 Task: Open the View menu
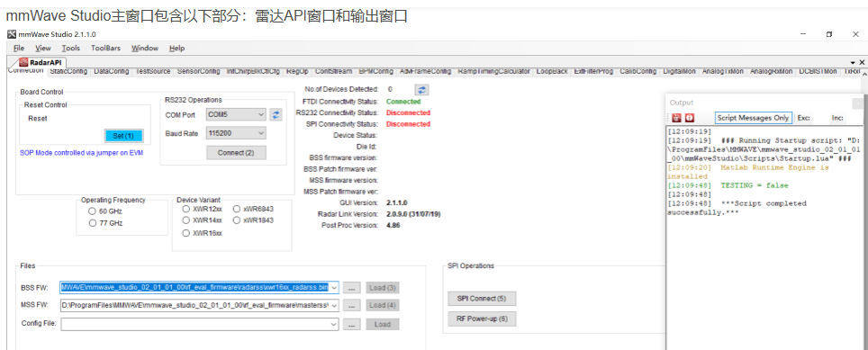43,48
